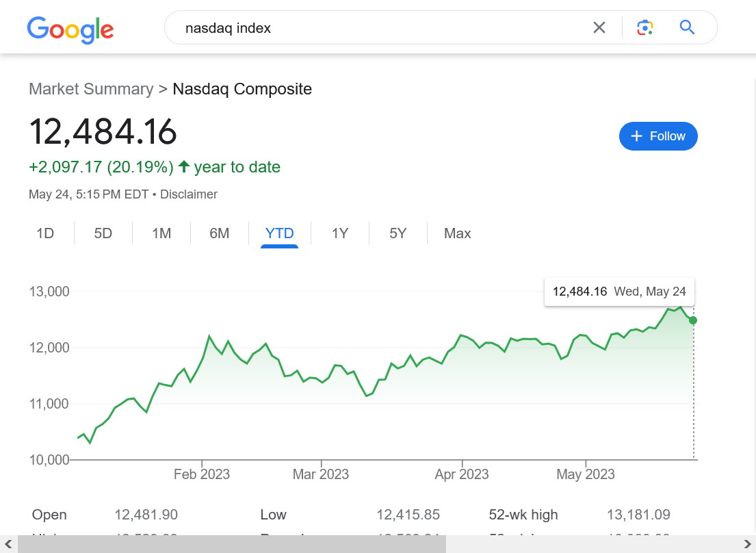Open the Market Summary link
756x553 pixels.
pyautogui.click(x=91, y=89)
